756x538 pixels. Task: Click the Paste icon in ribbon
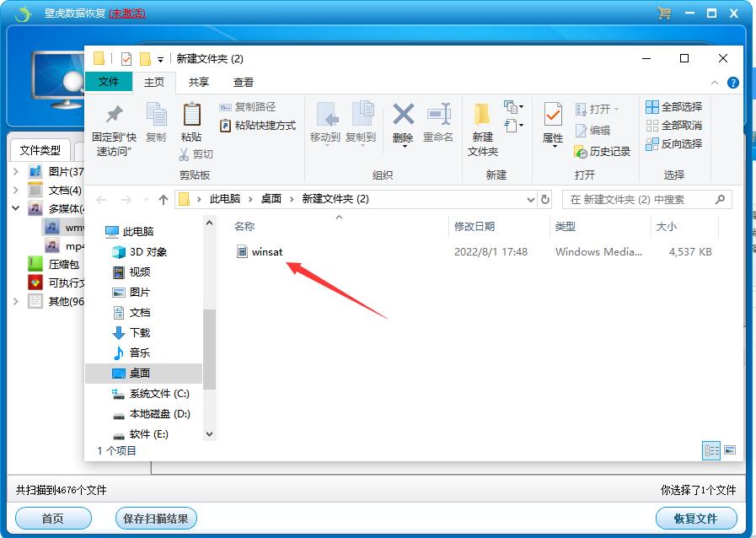coord(191,116)
